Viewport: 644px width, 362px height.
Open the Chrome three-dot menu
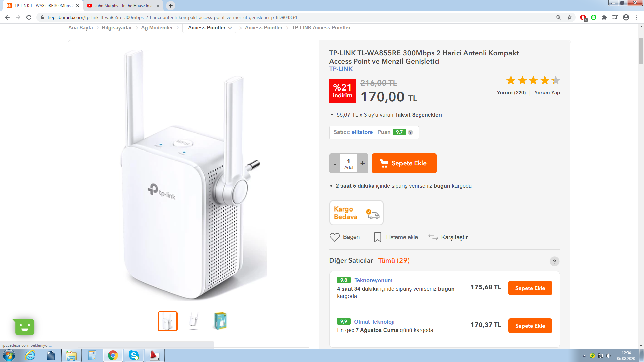click(x=637, y=17)
